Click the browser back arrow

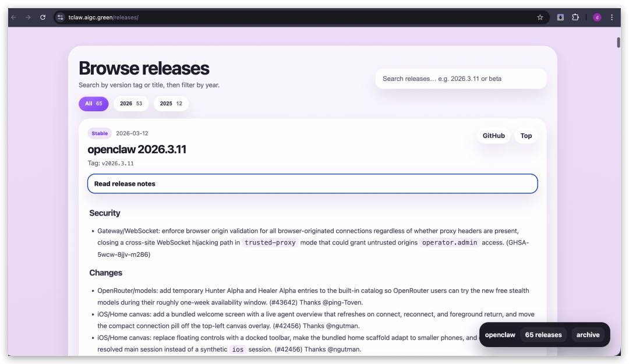pos(14,17)
